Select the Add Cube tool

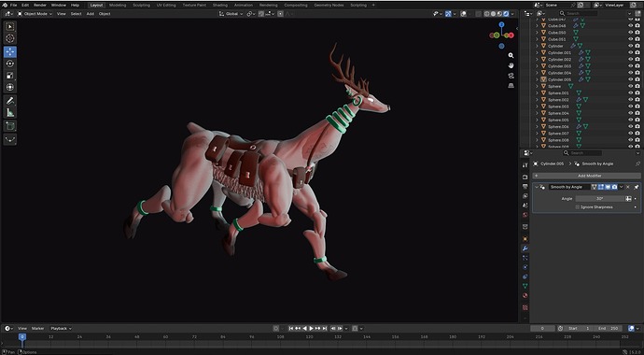tap(10, 126)
